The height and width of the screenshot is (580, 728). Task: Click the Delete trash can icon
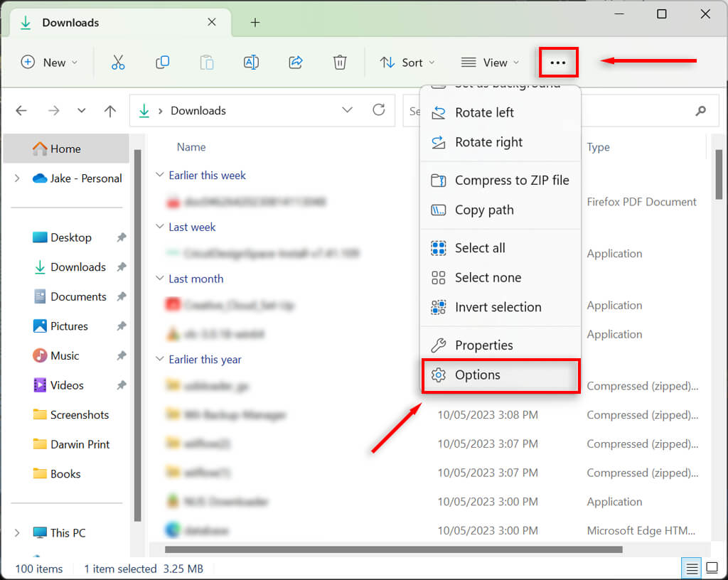(x=340, y=63)
